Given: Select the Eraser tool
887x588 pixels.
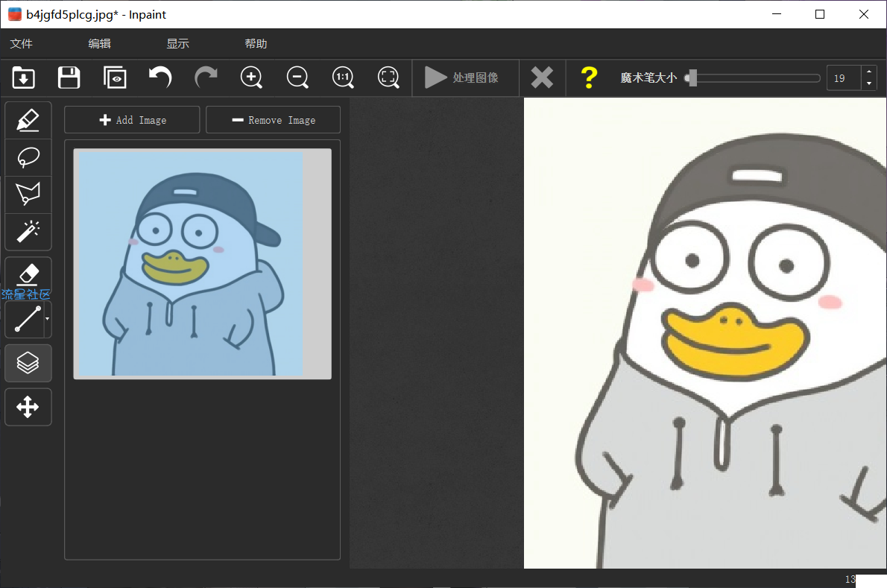Looking at the screenshot, I should click(28, 275).
